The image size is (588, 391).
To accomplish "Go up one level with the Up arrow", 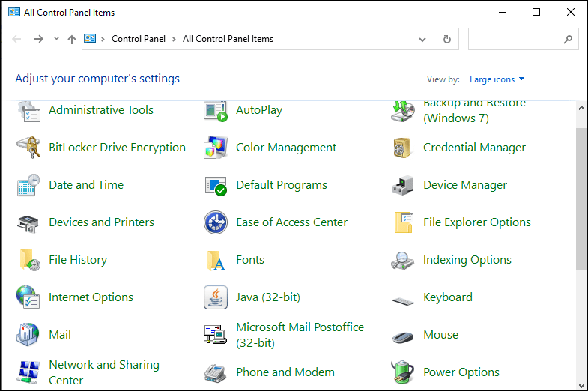I will 72,39.
